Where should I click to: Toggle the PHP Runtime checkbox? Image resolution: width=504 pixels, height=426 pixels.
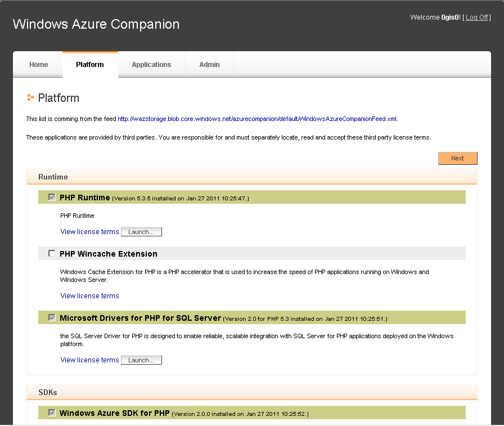click(x=52, y=197)
